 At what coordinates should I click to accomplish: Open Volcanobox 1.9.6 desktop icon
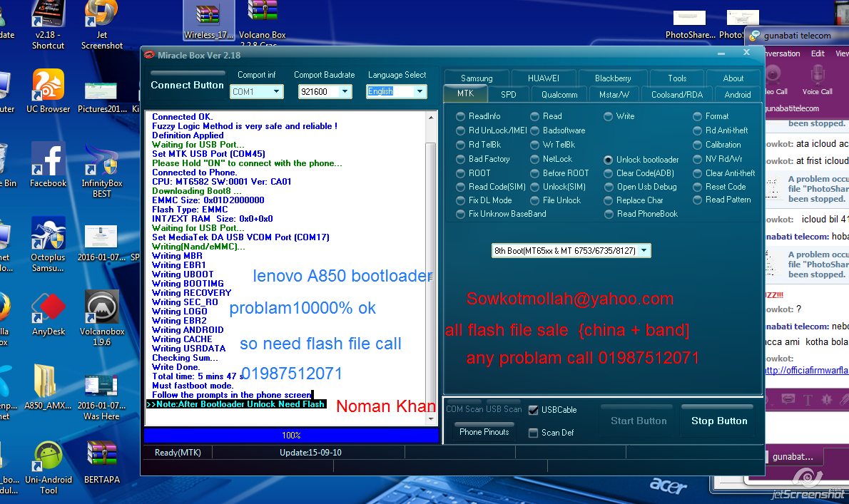(102, 318)
